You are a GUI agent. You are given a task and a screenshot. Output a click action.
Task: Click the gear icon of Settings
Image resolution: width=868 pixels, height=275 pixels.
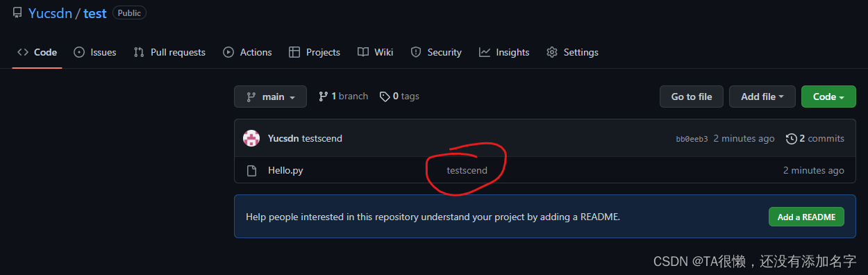pyautogui.click(x=552, y=52)
